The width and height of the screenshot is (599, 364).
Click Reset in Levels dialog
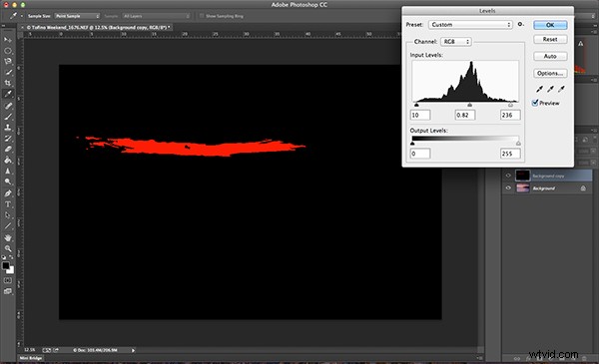point(550,39)
